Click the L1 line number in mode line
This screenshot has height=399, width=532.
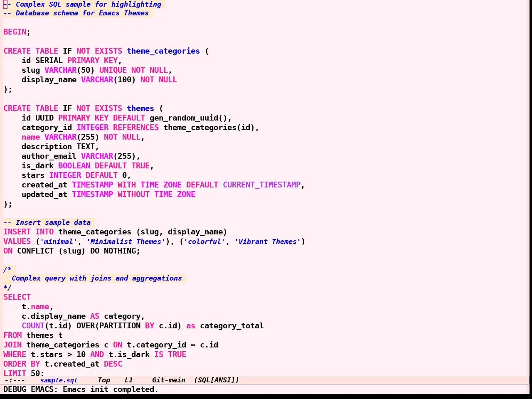(129, 380)
